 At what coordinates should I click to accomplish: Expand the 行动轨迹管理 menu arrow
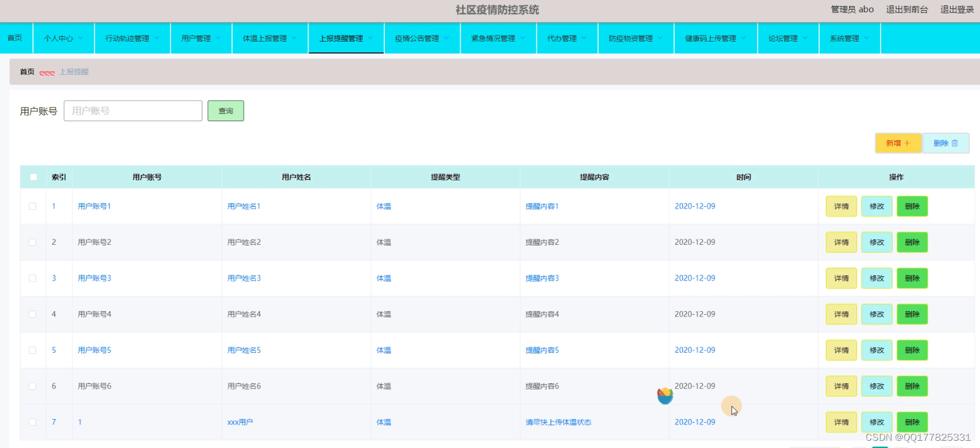point(157,38)
